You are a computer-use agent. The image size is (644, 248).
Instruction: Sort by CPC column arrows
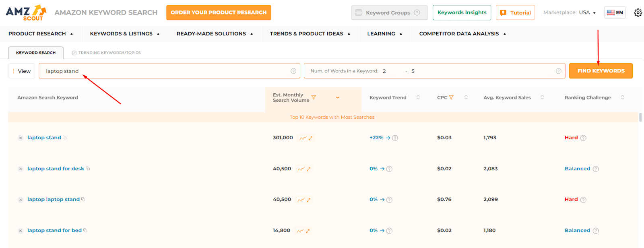coord(466,97)
